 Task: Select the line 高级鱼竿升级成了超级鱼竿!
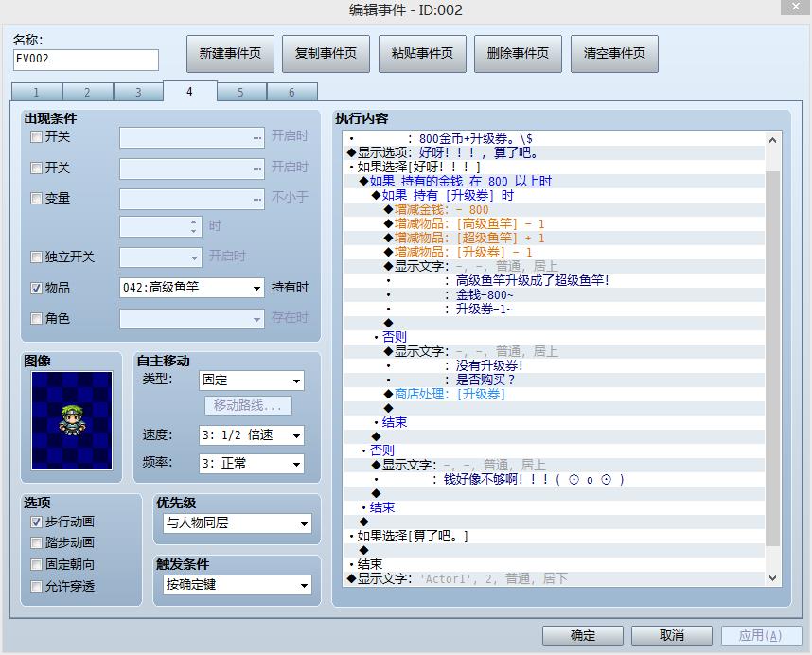coord(554,280)
